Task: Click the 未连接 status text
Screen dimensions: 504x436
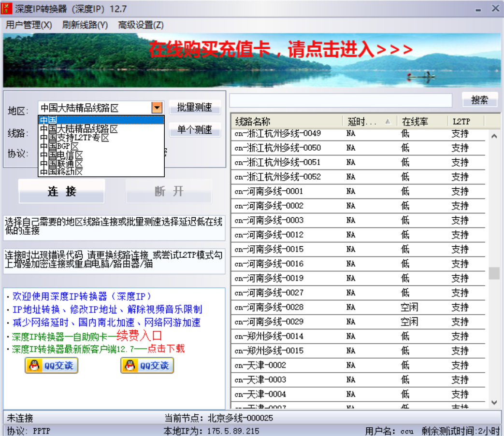Action: [x=20, y=418]
